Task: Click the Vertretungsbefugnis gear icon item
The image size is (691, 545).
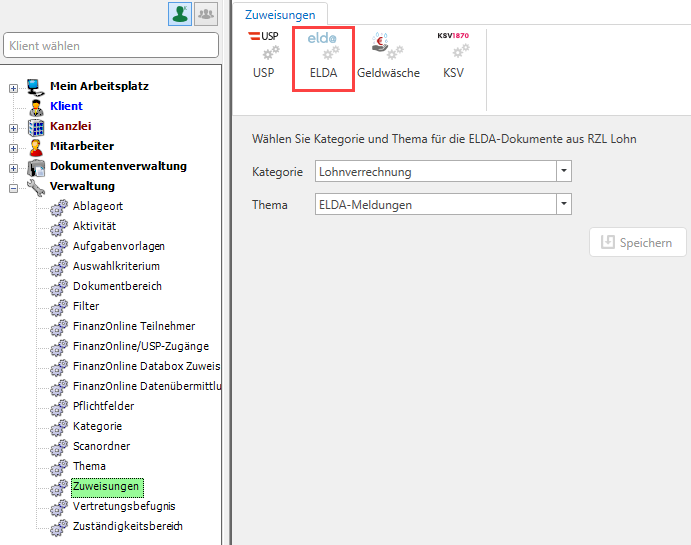Action: pos(123,506)
